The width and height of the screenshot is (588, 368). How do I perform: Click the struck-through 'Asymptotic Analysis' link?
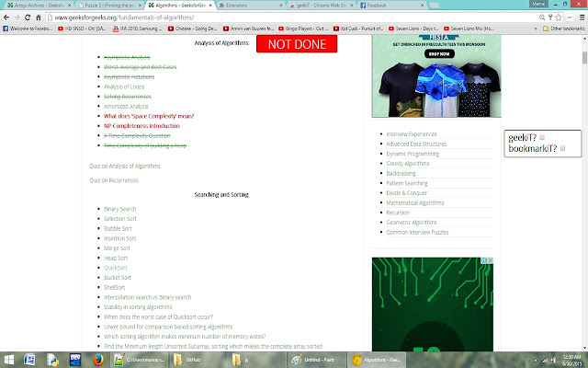127,57
